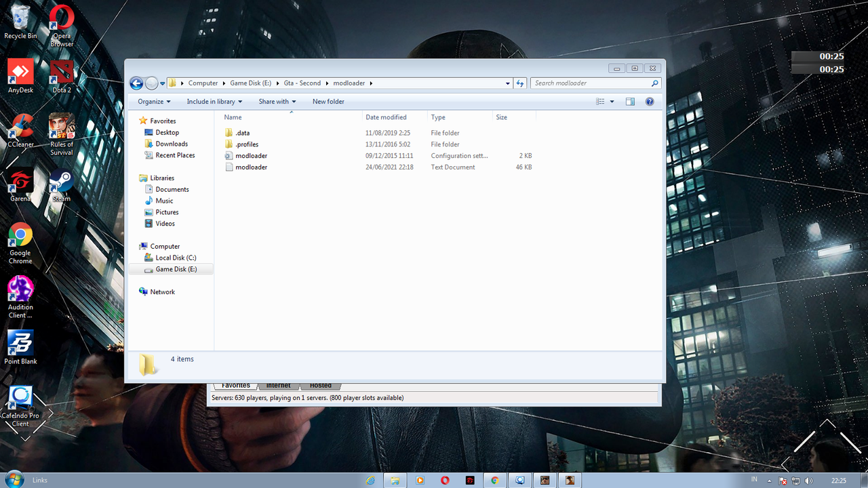Select modloader breadcrumb segment
Image resolution: width=868 pixels, height=488 pixels.
(x=348, y=83)
